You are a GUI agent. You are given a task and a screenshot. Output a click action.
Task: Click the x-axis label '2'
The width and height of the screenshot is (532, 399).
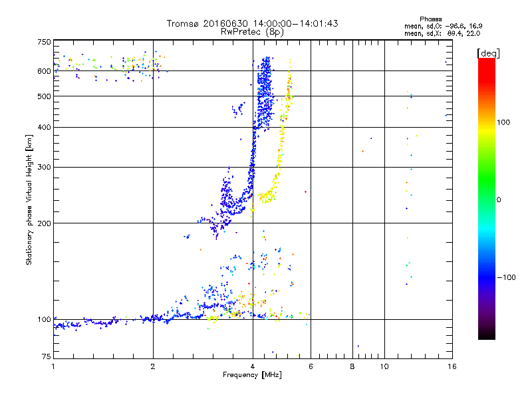(153, 366)
